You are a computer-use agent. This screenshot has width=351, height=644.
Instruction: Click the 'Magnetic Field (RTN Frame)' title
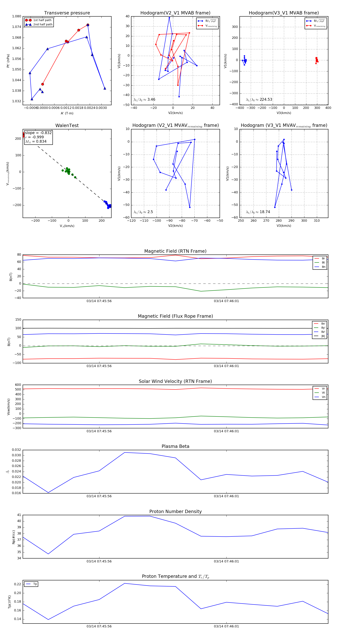[175, 251]
